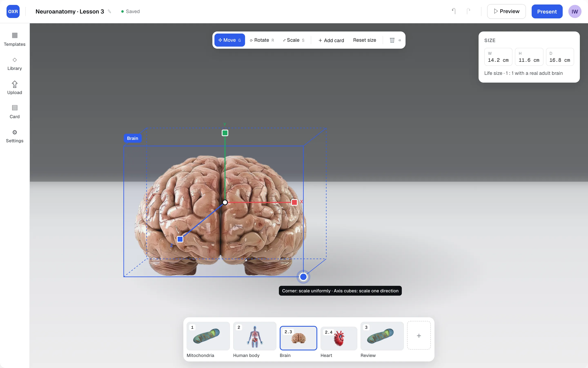The image size is (588, 368).
Task: Click the undo arrow icon
Action: pos(453,11)
